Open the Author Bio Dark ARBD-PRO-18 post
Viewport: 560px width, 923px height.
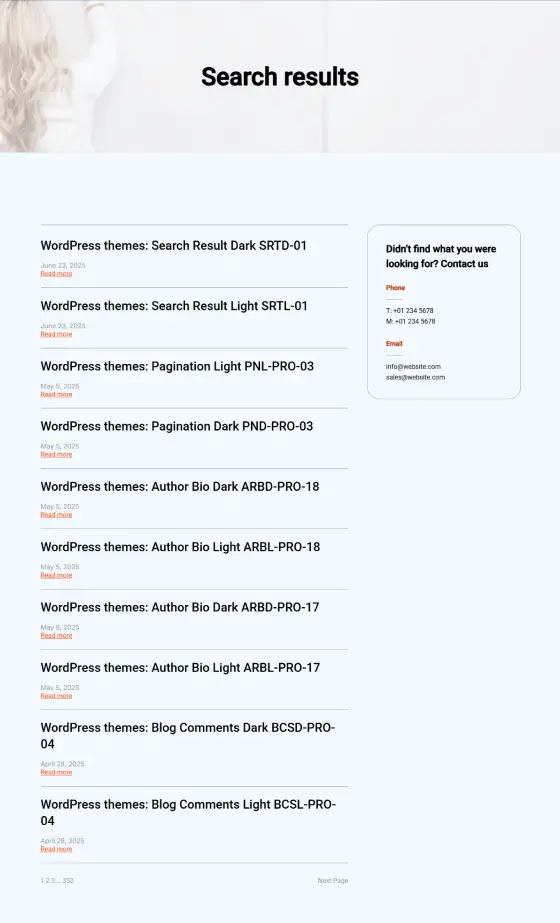[180, 487]
